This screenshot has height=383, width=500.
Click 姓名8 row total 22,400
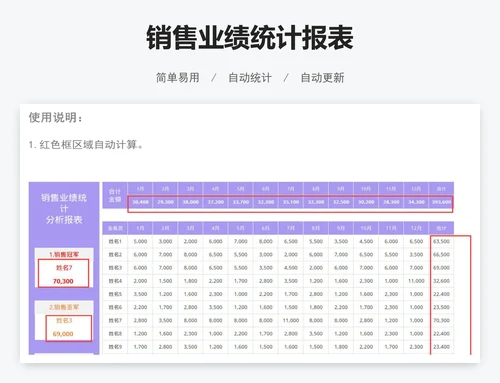(x=441, y=334)
